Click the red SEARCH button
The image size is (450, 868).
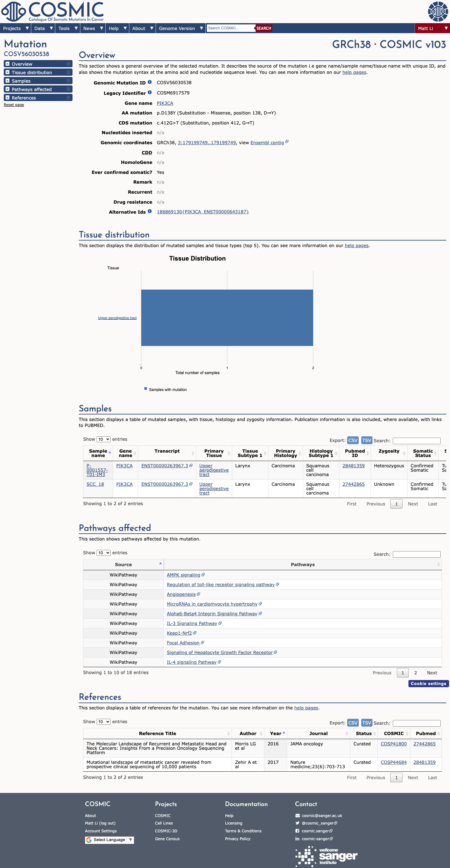point(263,28)
